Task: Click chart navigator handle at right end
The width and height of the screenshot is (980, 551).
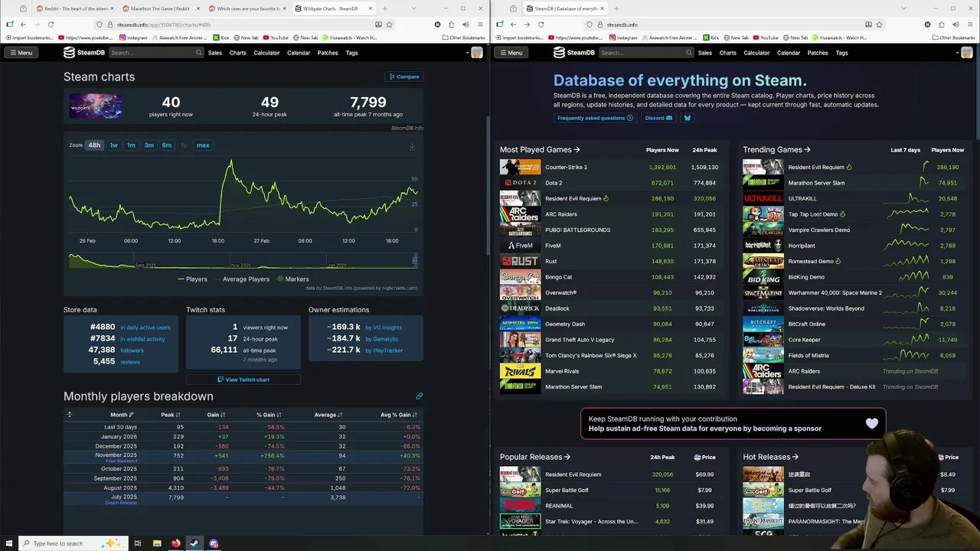Action: 415,261
